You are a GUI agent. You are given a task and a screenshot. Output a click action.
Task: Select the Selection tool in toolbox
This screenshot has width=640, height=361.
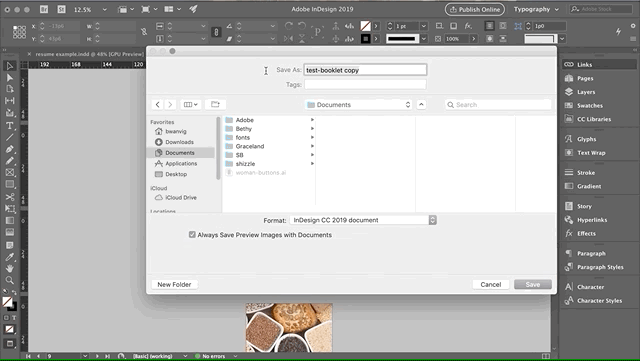pos(10,66)
